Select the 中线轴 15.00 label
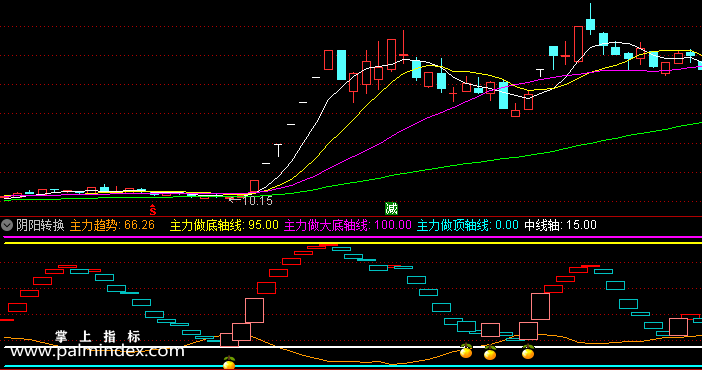The height and width of the screenshot is (370, 702). pos(561,225)
